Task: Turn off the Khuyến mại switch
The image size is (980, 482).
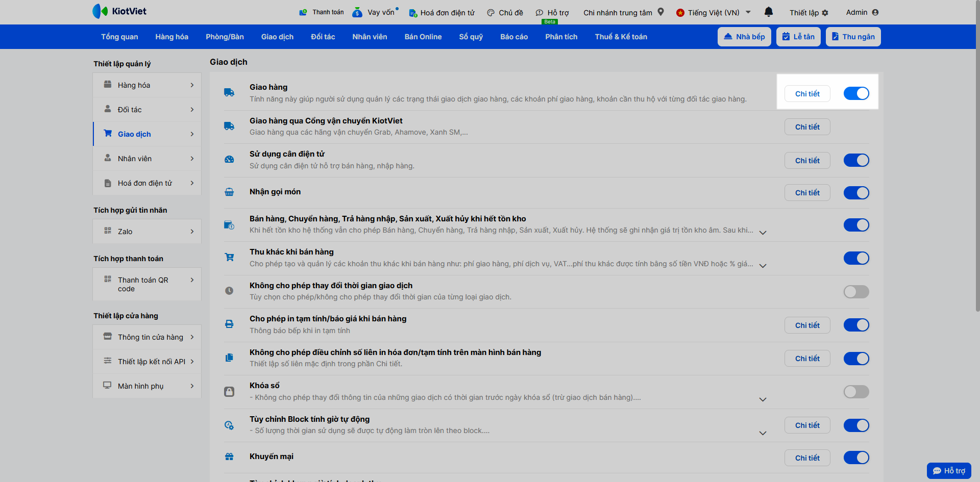Action: (856, 458)
